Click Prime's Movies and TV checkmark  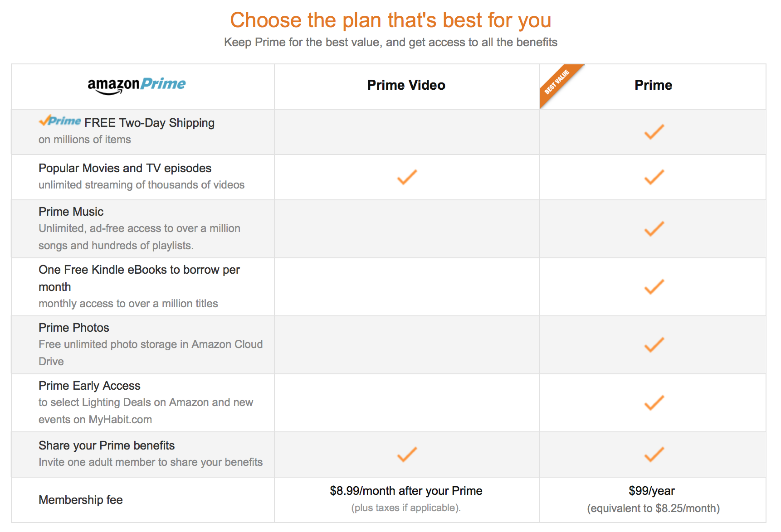point(654,177)
